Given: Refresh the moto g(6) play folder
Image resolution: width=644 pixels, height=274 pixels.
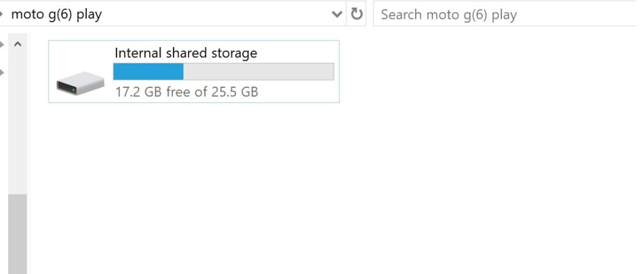Looking at the screenshot, I should [x=357, y=14].
